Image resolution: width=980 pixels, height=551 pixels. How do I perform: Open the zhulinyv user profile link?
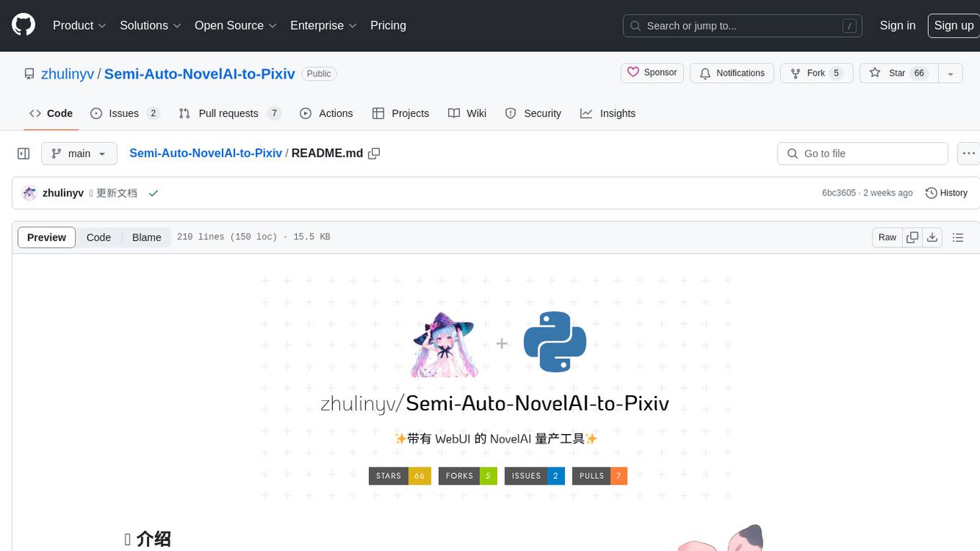click(x=68, y=74)
